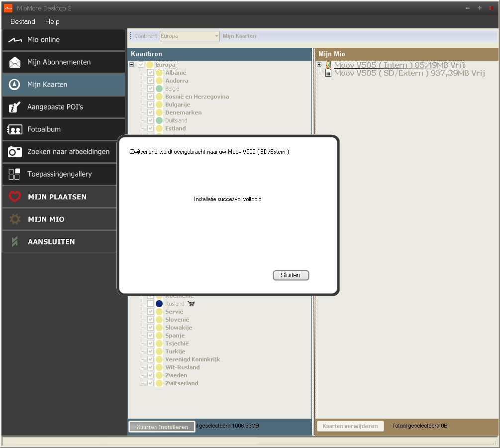Screen dimensions: 500x448
Task: Click the Moov V505 Intern device icon
Action: [x=328, y=65]
